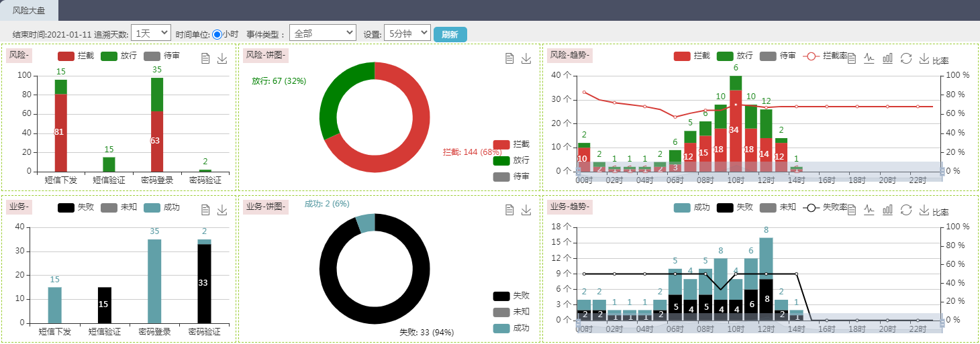
Task: Toggle 拦截 series in 风险- bar legend
Action: (76, 56)
